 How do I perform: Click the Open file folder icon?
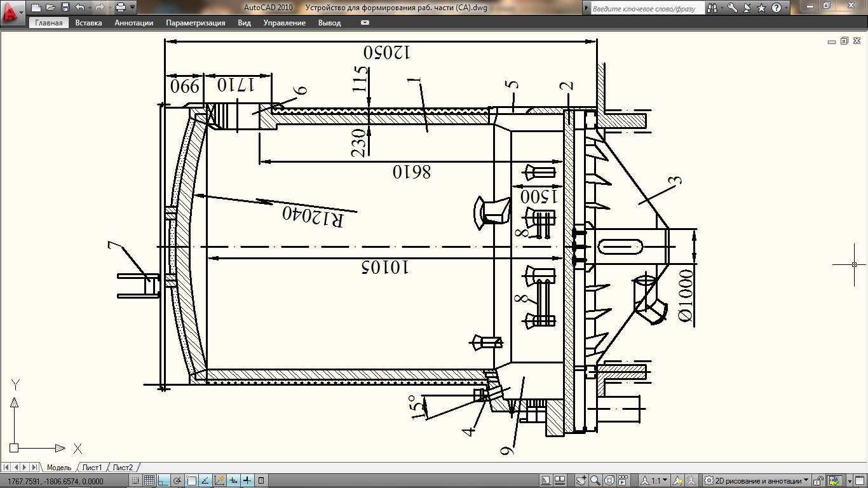50,8
